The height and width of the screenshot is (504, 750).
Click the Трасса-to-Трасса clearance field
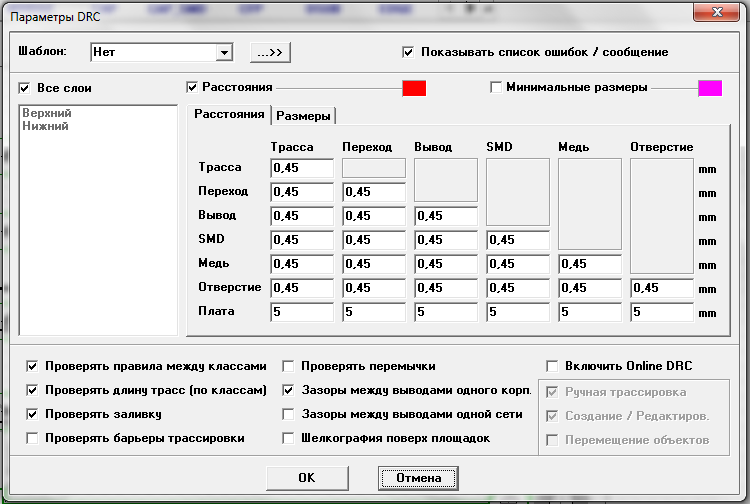pyautogui.click(x=301, y=168)
